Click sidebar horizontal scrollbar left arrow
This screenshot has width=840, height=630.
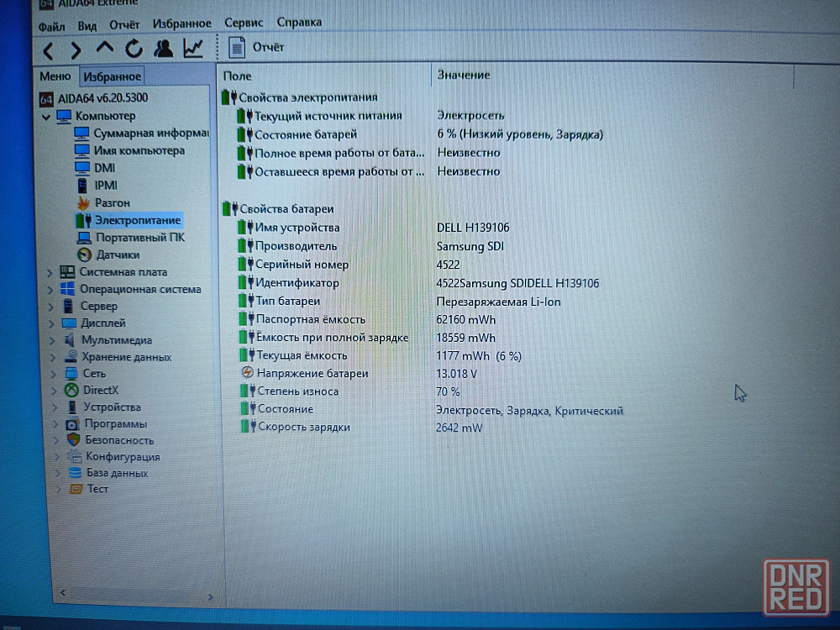[63, 592]
